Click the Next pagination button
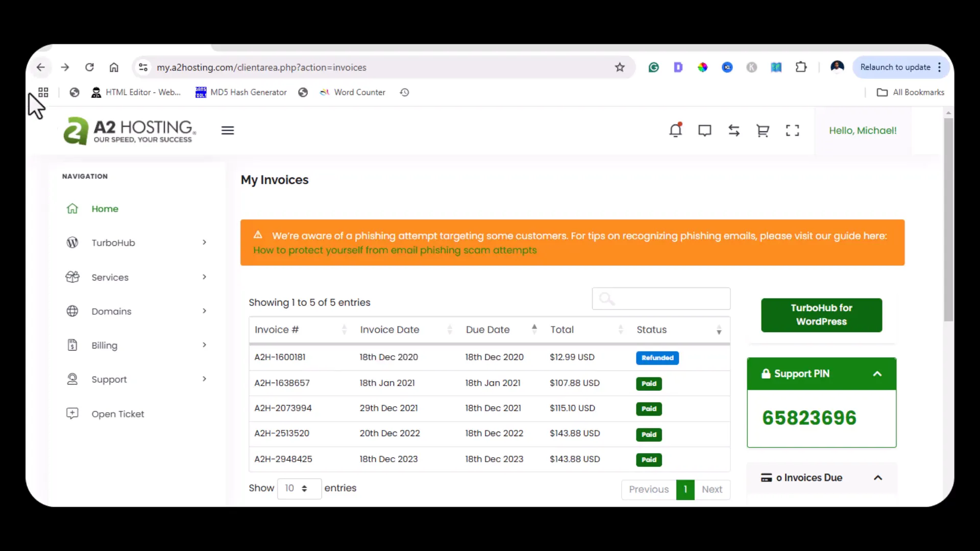980x551 pixels. coord(712,489)
